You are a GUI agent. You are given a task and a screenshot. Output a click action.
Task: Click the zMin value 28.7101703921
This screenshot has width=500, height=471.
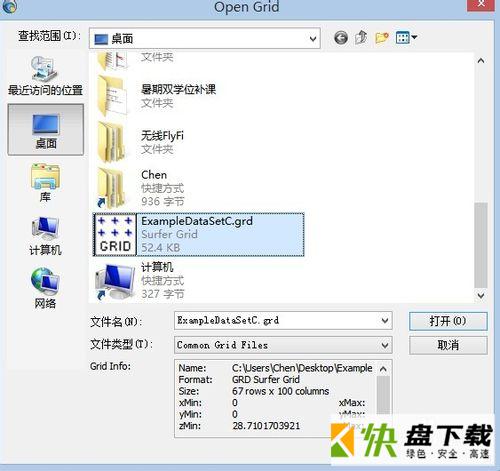pyautogui.click(x=266, y=426)
